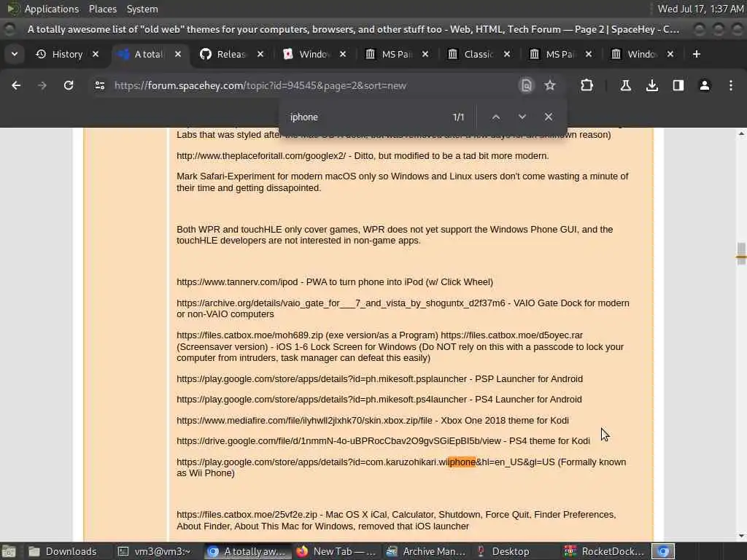Jump to next find result
Viewport: 747px width, 560px height.
point(522,117)
